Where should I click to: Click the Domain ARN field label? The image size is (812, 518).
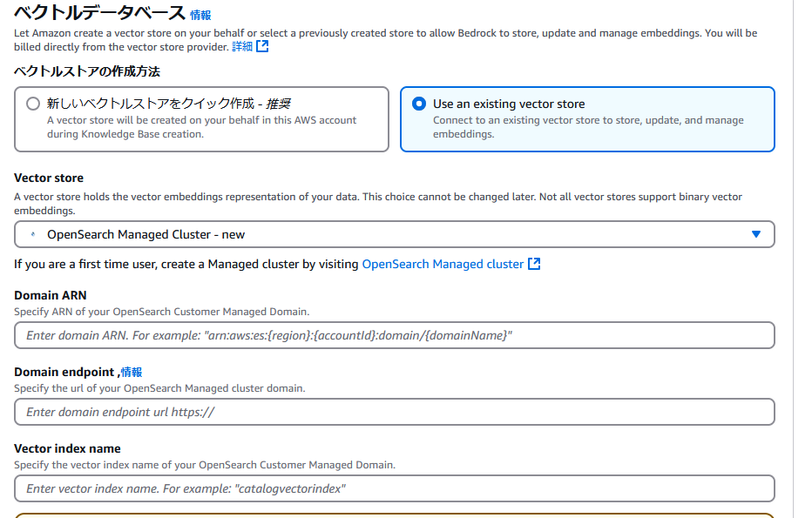pos(51,295)
